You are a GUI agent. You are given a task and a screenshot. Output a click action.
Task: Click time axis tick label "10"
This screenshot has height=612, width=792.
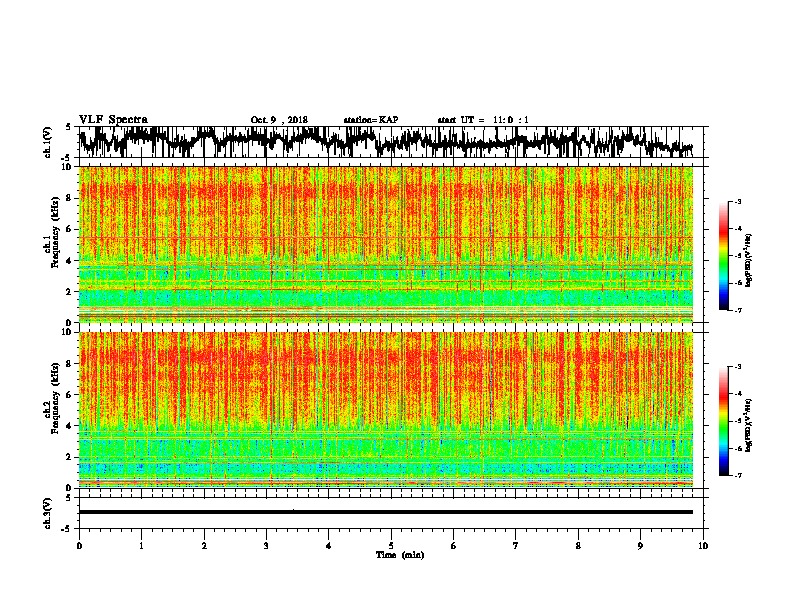point(703,546)
